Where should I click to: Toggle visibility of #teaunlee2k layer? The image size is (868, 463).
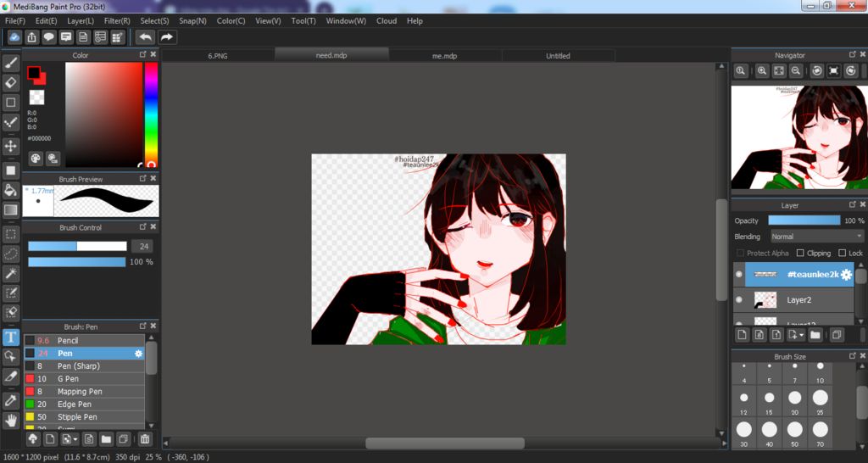(738, 274)
